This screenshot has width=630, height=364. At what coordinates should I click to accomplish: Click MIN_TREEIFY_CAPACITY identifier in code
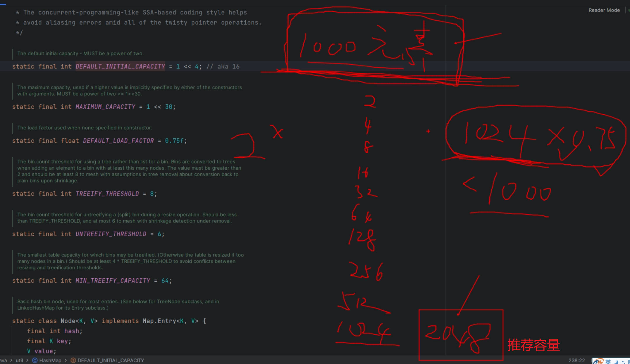[113, 280]
